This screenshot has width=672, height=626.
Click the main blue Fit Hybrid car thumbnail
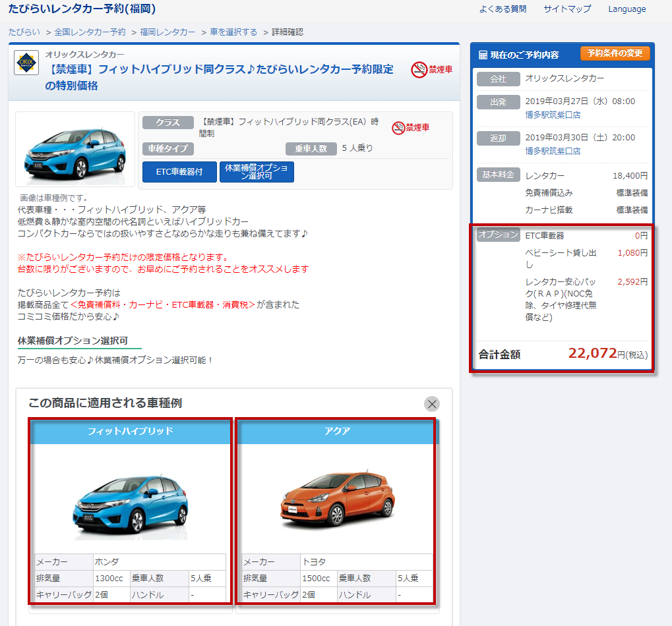point(75,150)
